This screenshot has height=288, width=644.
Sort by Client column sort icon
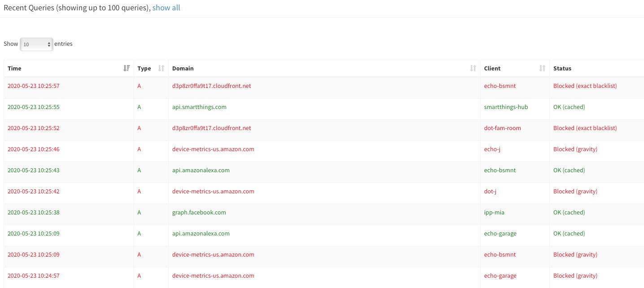[542, 68]
